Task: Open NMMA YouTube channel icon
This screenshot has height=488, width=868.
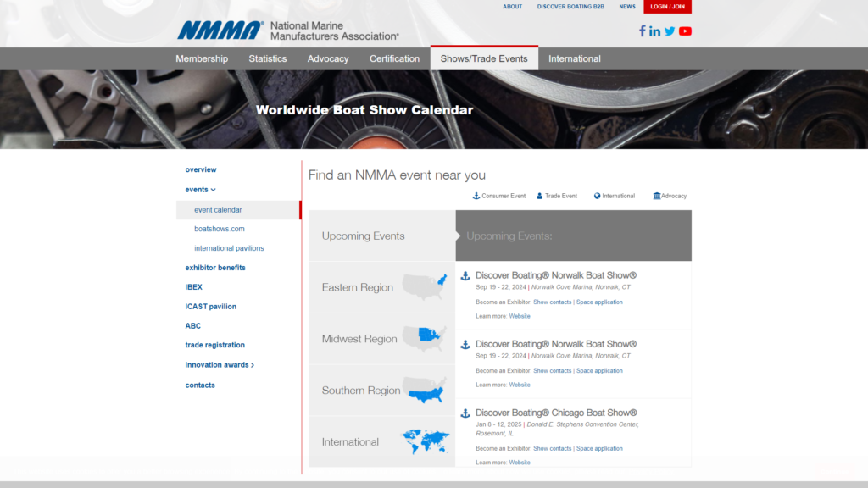Action: 685,31
